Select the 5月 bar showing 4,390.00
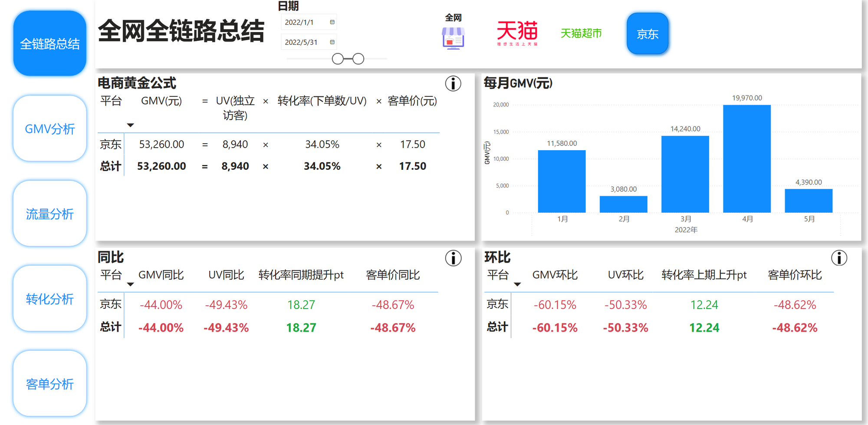This screenshot has height=425, width=868. coord(809,201)
